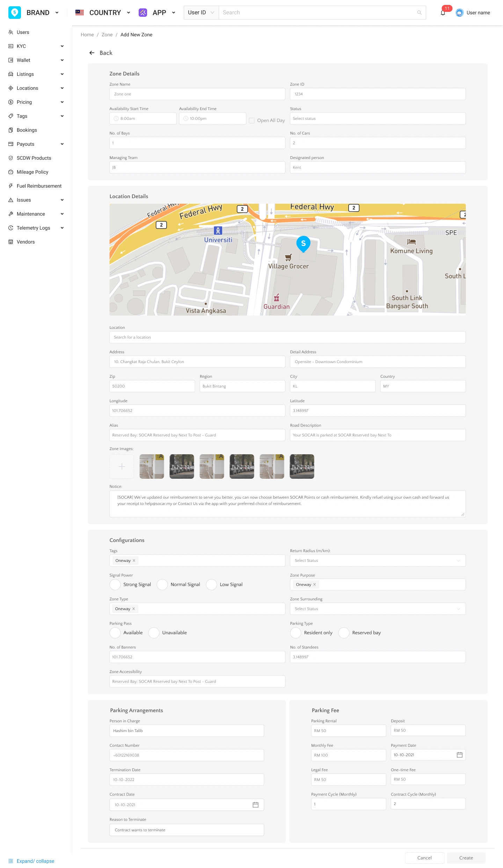
Task: Choose Available parking pass
Action: click(x=115, y=633)
